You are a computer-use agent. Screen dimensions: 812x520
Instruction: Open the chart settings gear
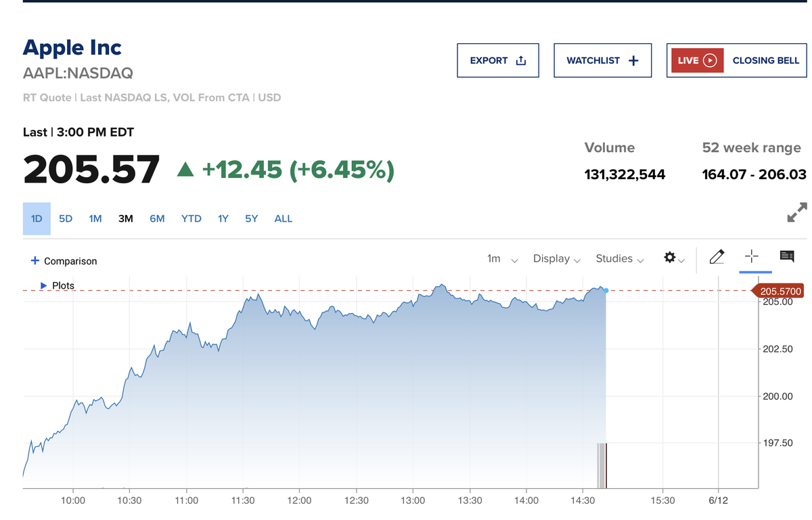coord(674,258)
